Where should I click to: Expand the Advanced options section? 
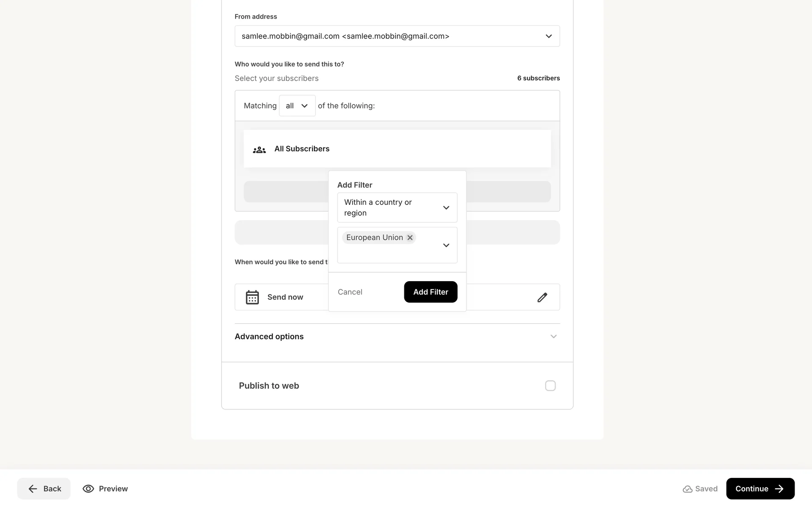[553, 337]
